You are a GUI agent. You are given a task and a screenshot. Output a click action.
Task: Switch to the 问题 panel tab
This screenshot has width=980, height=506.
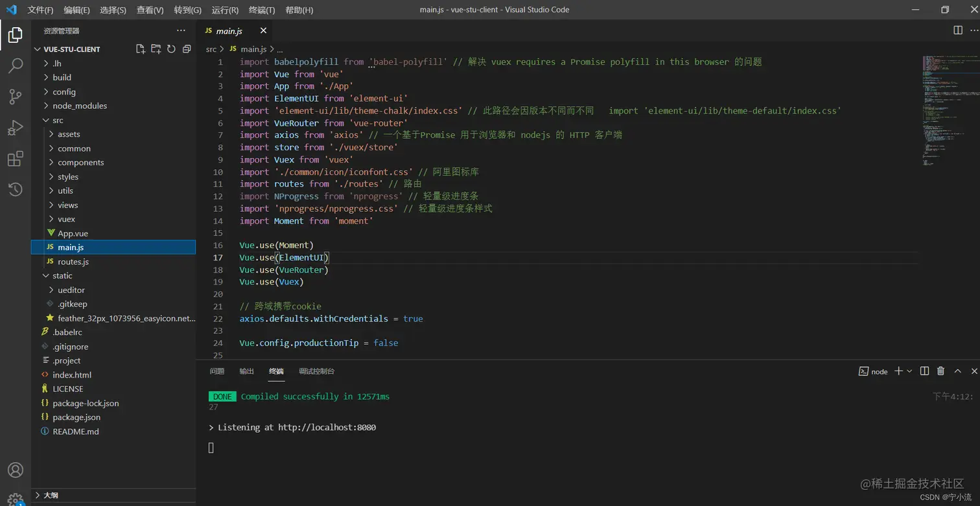pos(217,371)
